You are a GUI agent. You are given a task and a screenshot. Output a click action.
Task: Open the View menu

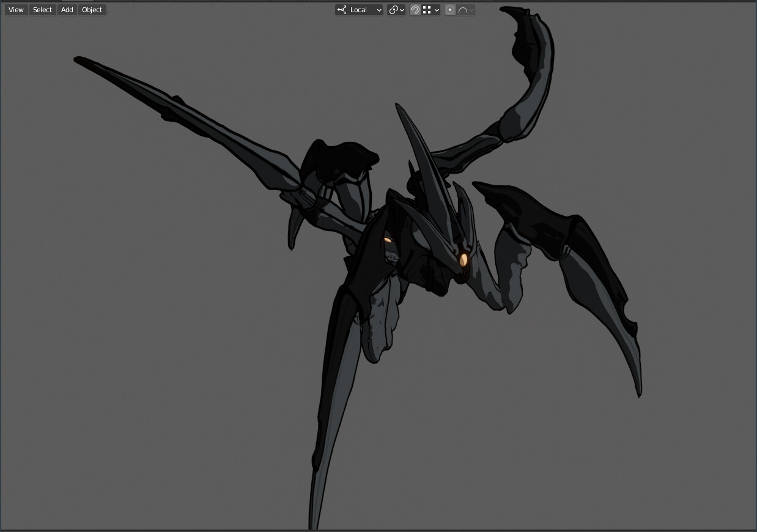(15, 9)
